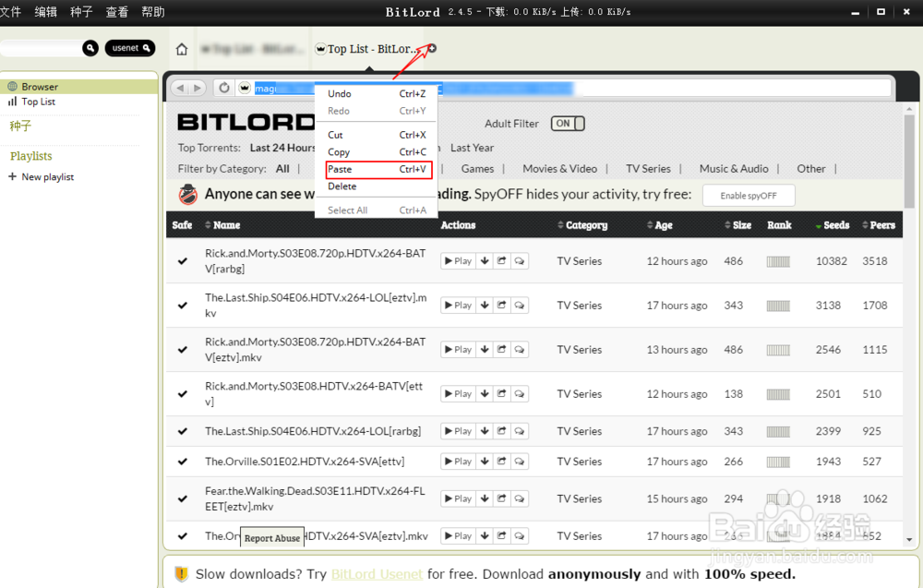This screenshot has width=923, height=588.
Task: Filter category by All
Action: pyautogui.click(x=282, y=169)
